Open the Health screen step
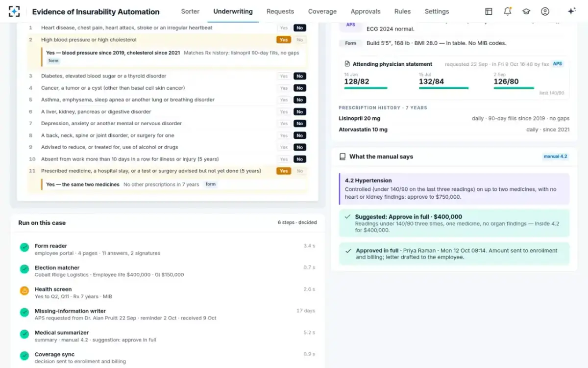588x368 pixels. [167, 293]
